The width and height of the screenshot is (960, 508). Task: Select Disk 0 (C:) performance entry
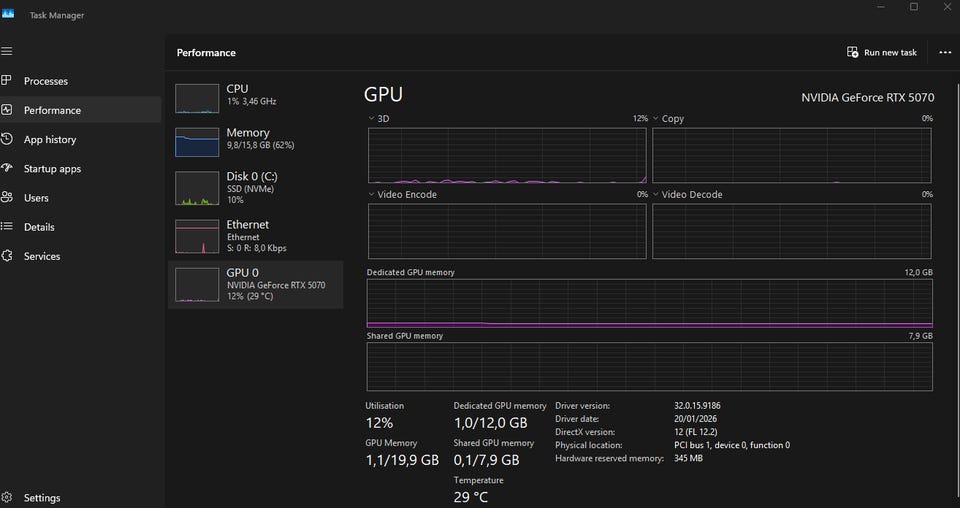[256, 187]
